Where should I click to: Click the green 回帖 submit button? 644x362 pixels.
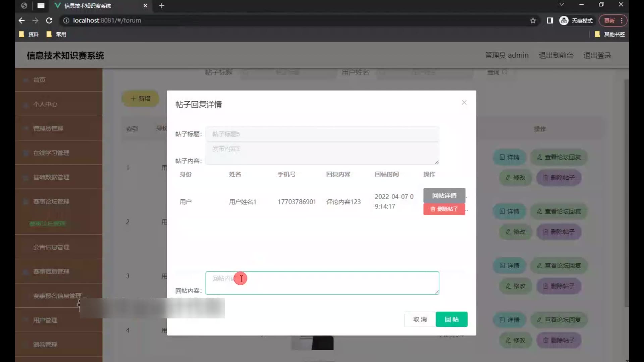click(x=451, y=319)
